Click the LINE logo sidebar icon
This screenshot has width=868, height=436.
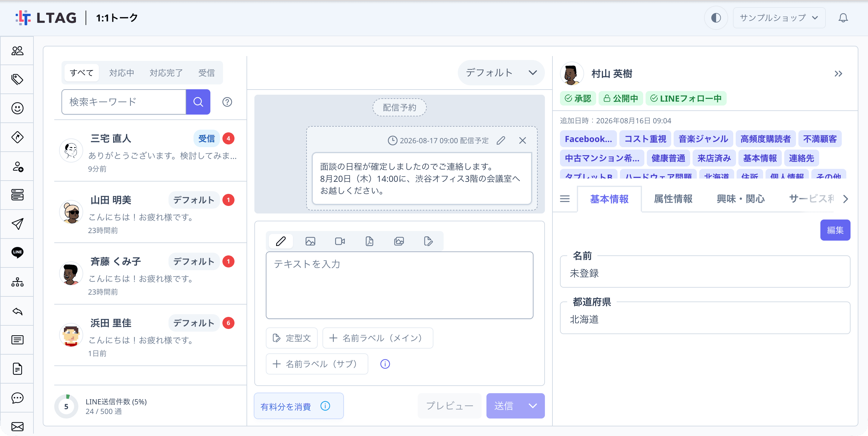coord(17,253)
